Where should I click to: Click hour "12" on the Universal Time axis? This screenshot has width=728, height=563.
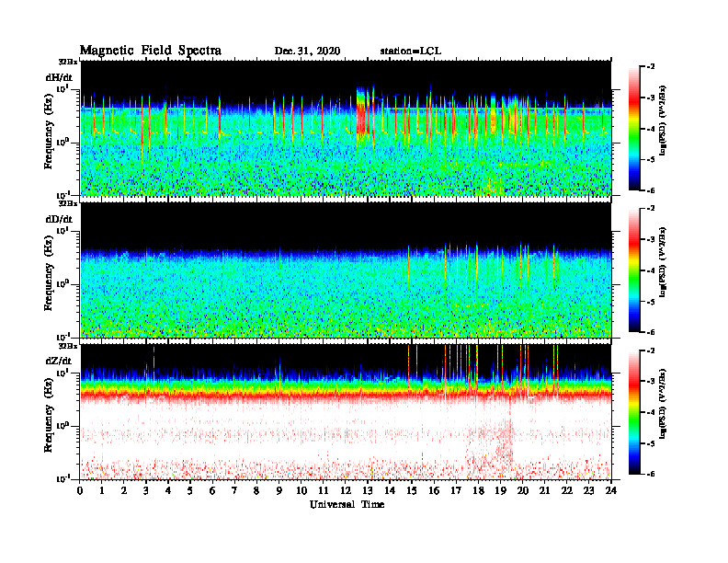(x=346, y=490)
